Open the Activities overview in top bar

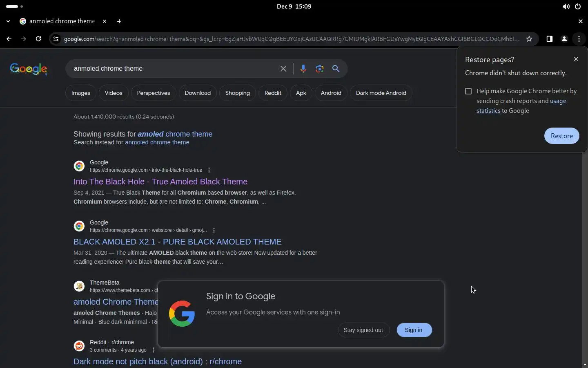tap(15, 7)
